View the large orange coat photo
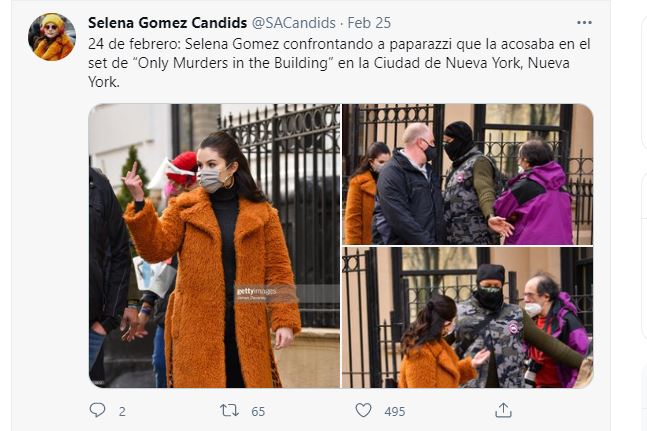This screenshot has width=647, height=431. click(214, 246)
